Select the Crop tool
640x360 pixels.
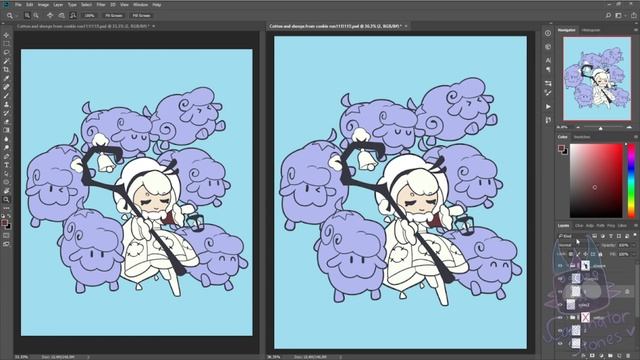(6, 69)
